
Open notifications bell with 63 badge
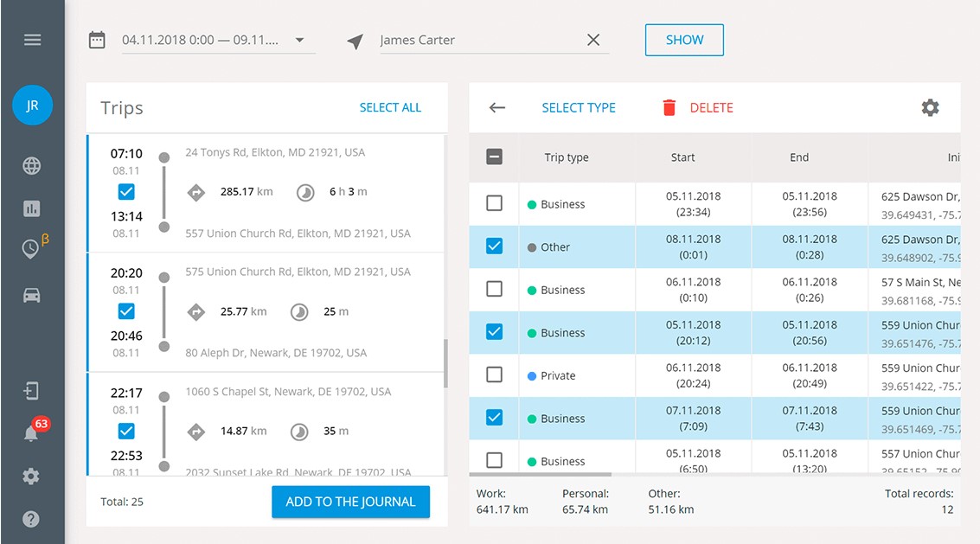pos(32,432)
